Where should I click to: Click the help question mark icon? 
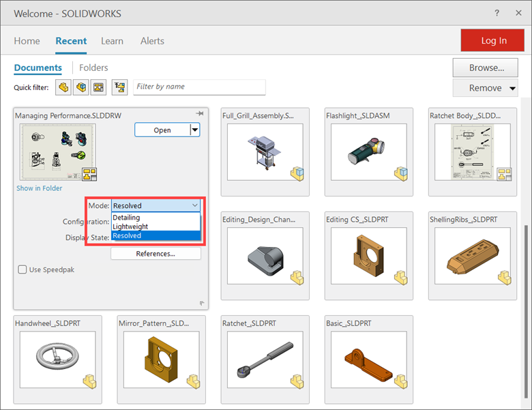pos(497,13)
